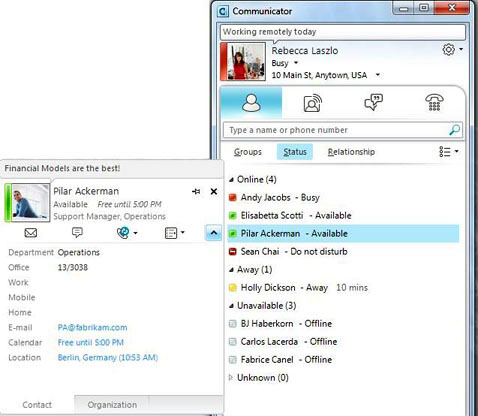
Task: Expand the Unknown (0) group
Action: pyautogui.click(x=231, y=378)
